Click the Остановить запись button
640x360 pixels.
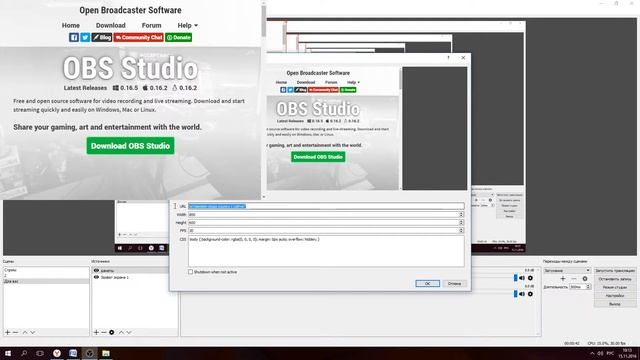(x=615, y=279)
